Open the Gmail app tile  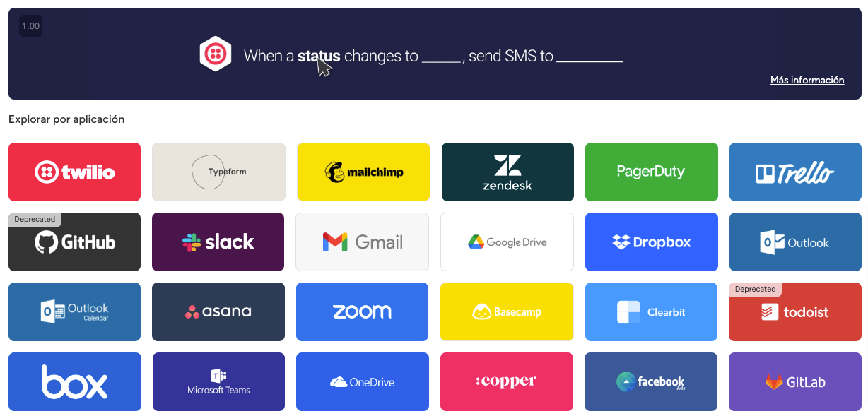(363, 242)
